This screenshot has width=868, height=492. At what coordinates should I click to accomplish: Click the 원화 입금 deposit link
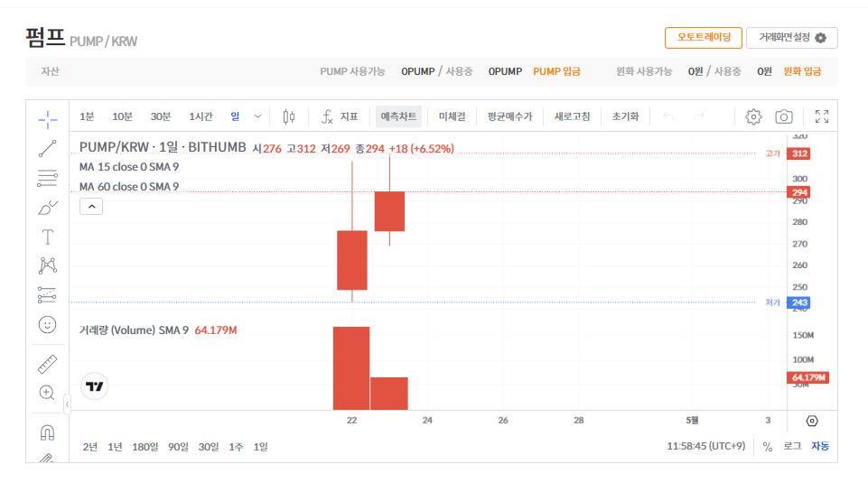coord(802,71)
